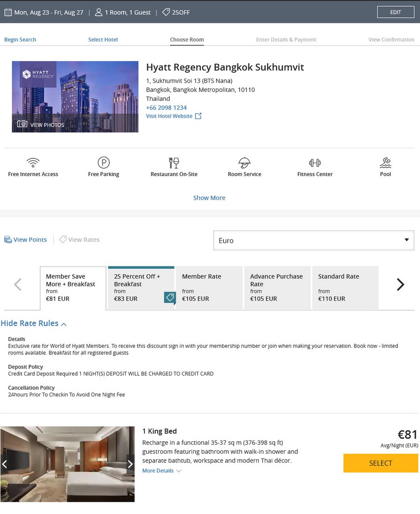Click the teal tag badge on the 25 Percent Off tab
Screen dimensions: 420x514
pos(169,298)
